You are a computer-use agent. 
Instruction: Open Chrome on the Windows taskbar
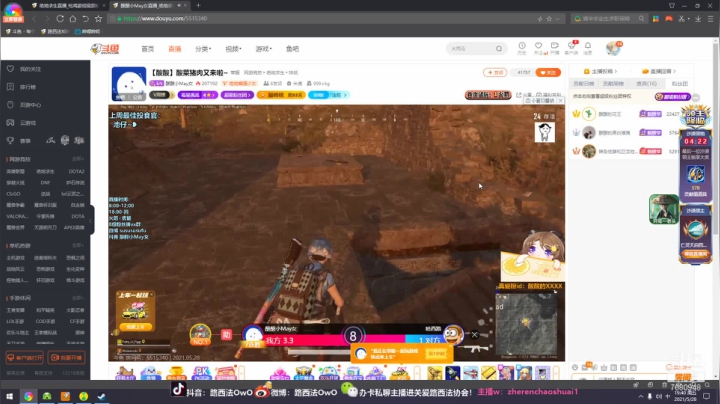28,396
